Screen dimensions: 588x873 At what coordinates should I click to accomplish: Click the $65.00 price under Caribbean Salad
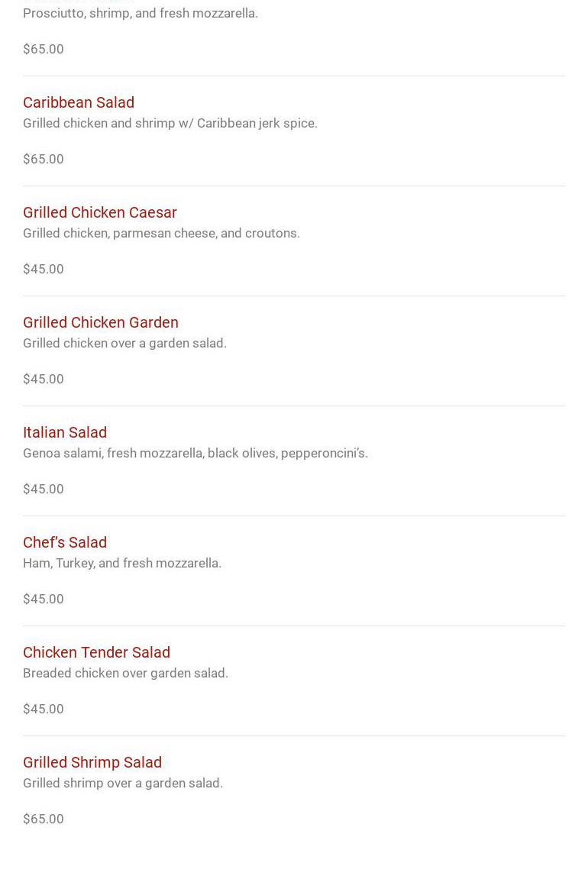tap(44, 159)
